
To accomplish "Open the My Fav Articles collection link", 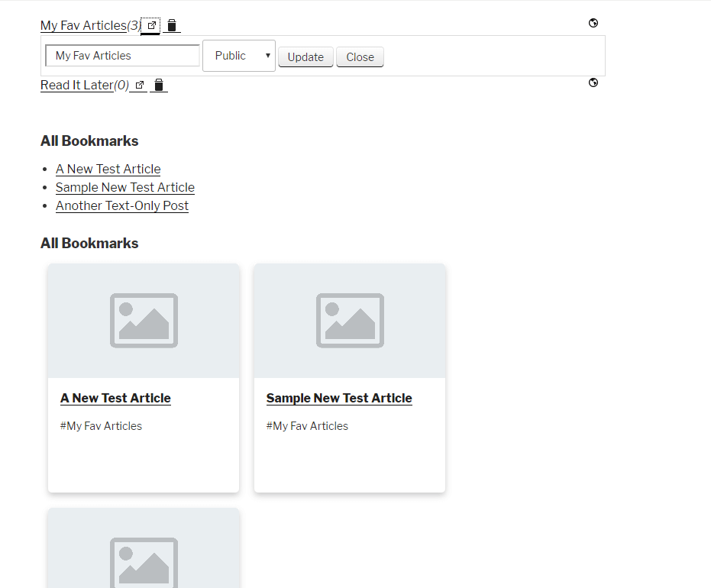I will [83, 25].
